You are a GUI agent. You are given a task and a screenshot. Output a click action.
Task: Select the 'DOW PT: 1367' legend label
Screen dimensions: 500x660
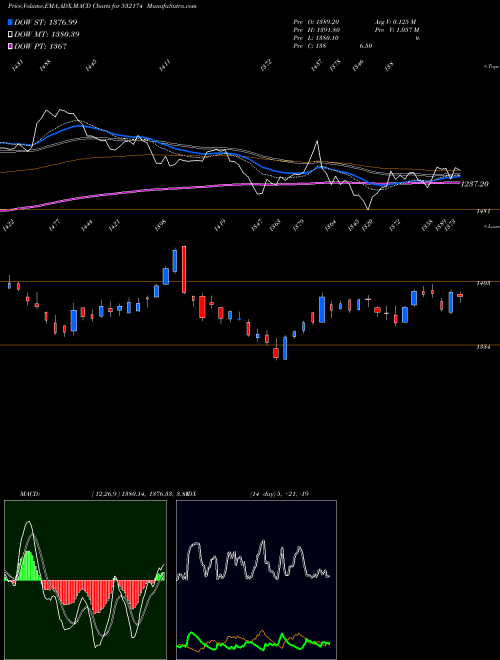[40, 46]
